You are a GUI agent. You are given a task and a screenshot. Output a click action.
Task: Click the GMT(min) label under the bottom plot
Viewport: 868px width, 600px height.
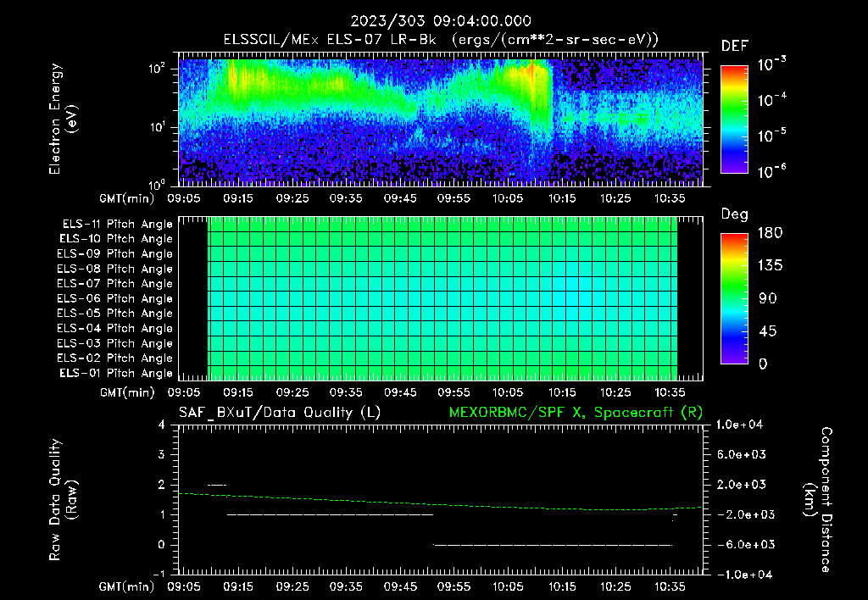coord(127,586)
